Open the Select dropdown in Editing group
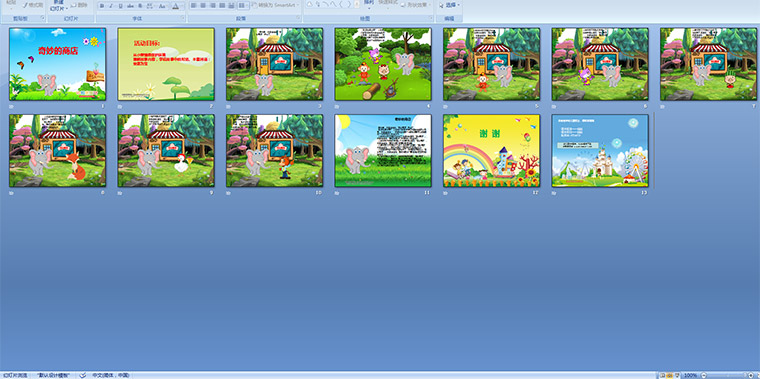Image resolution: width=760 pixels, height=379 pixels. [450, 5]
